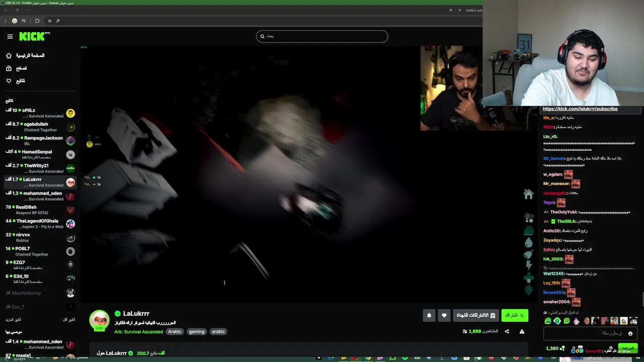The width and height of the screenshot is (644, 362).
Task: Open EZQ7 channel in sidebar
Action: click(x=40, y=265)
